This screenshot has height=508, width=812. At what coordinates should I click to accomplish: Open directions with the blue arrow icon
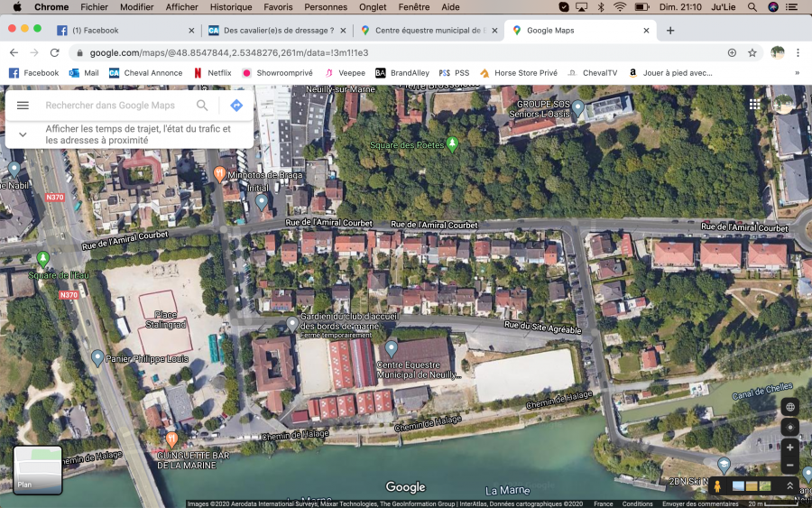pyautogui.click(x=236, y=106)
